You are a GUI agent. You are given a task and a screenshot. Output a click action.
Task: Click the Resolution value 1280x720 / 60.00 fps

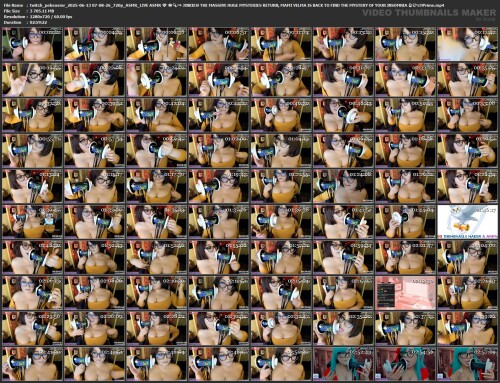pos(51,17)
